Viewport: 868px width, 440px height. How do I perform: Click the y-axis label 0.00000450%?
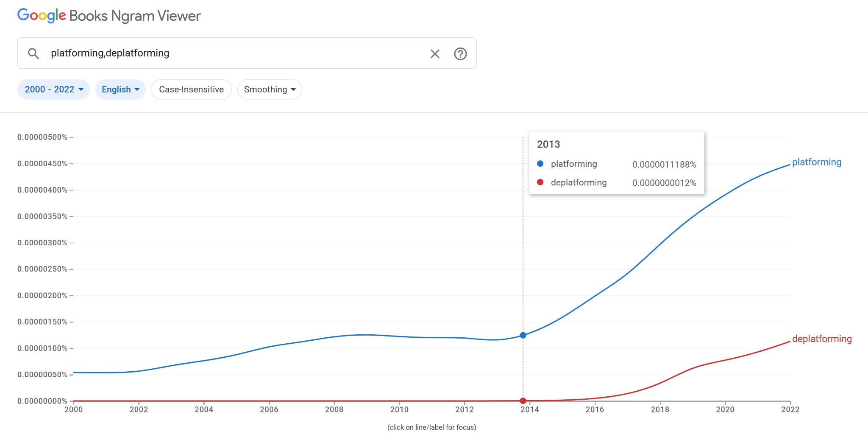click(x=42, y=163)
